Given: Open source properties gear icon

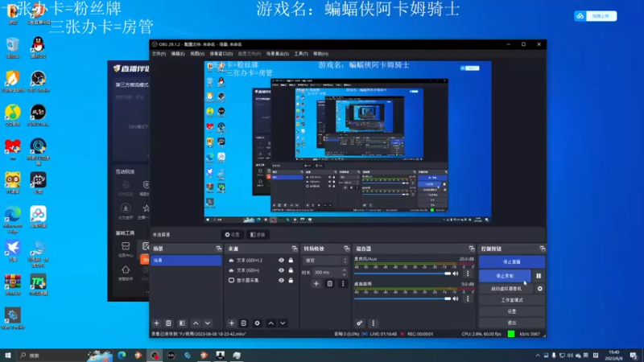Looking at the screenshot, I should pos(257,323).
